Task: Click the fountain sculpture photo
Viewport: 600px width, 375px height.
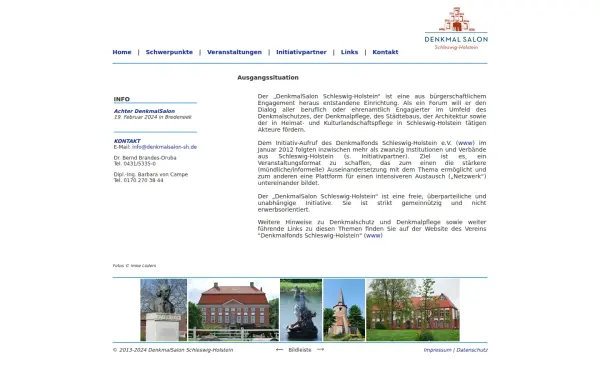Action: [301, 310]
